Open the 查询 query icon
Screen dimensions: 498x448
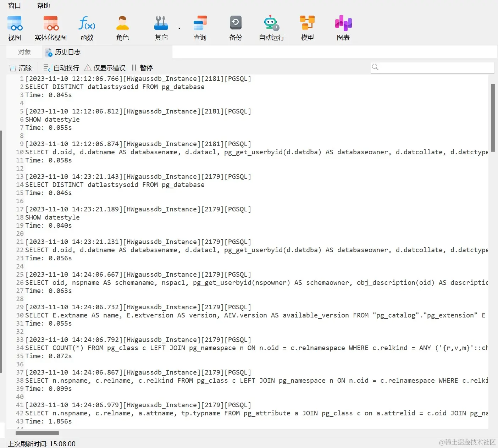pos(200,28)
